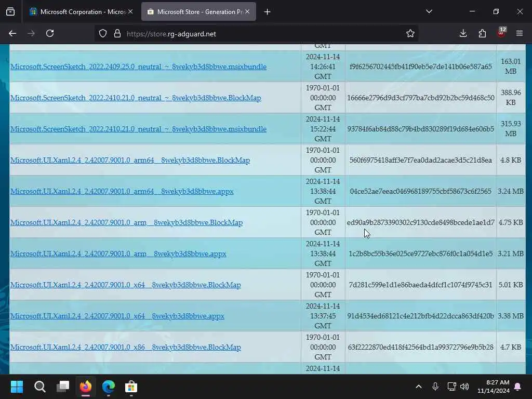Viewport: 532px width, 399px height.
Task: Open a new browser tab
Action: coord(268,12)
